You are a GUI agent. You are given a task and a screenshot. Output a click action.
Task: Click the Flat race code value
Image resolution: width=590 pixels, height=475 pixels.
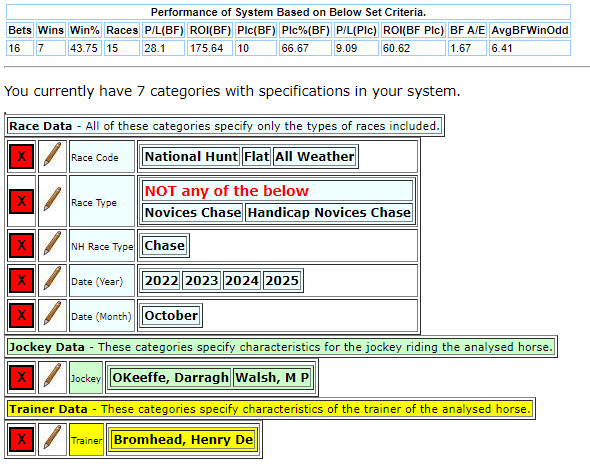256,157
